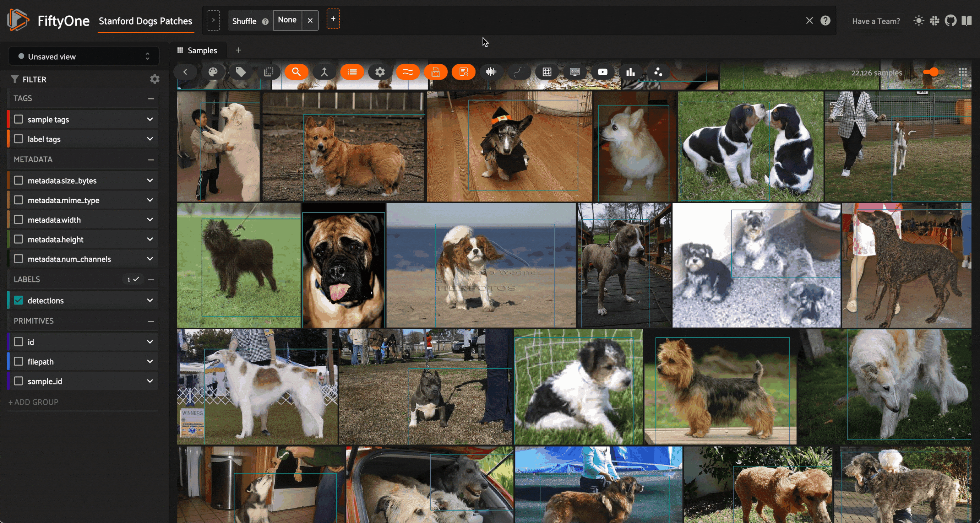Enable the sample tags checkbox

pos(18,119)
